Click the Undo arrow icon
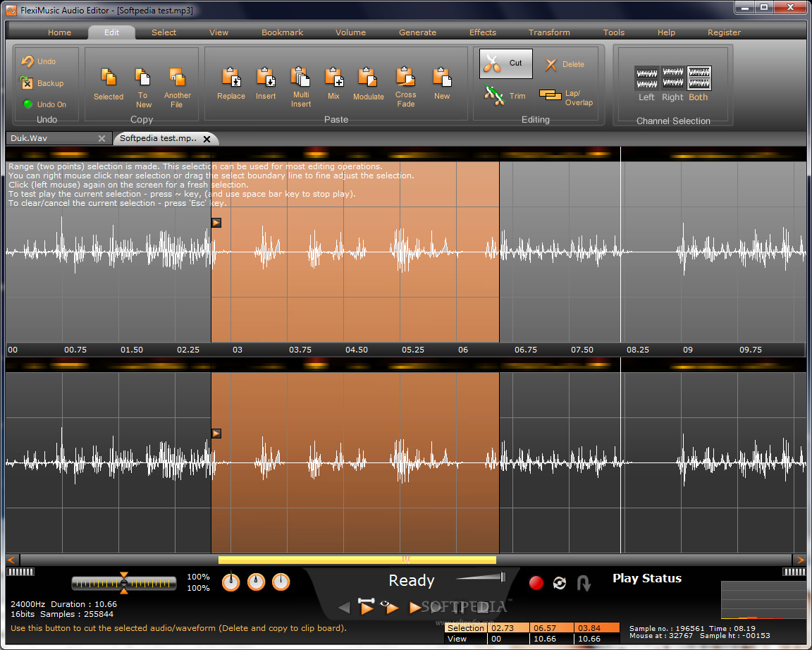812x650 pixels. point(27,61)
